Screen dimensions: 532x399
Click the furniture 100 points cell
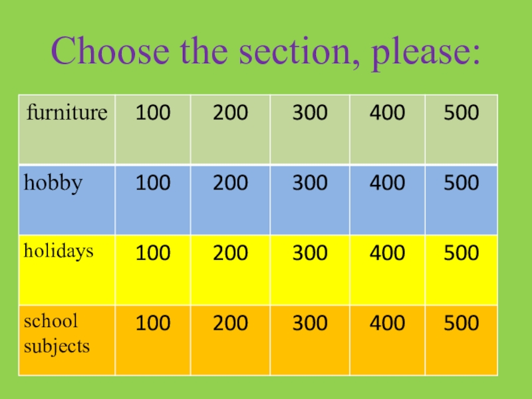click(x=153, y=113)
